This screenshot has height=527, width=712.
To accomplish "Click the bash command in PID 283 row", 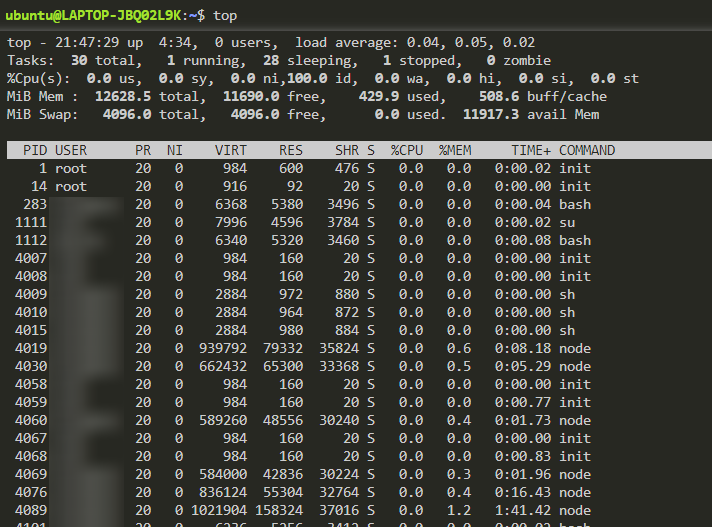I will tap(575, 204).
